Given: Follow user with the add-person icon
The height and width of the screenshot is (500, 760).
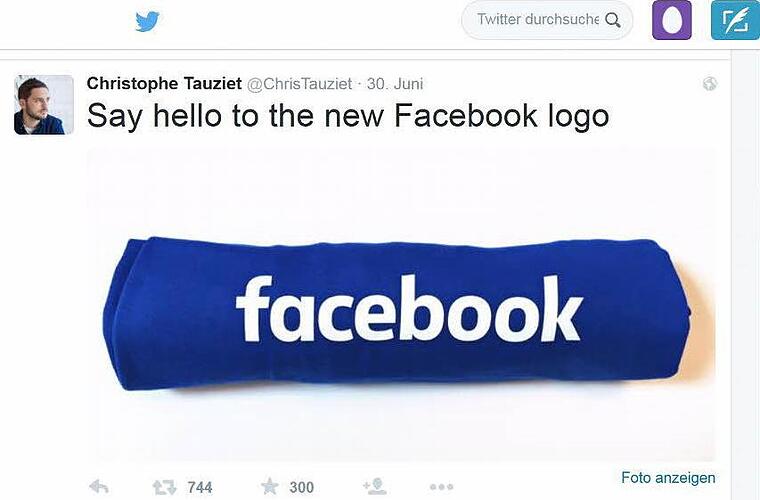Looking at the screenshot, I should click(375, 486).
